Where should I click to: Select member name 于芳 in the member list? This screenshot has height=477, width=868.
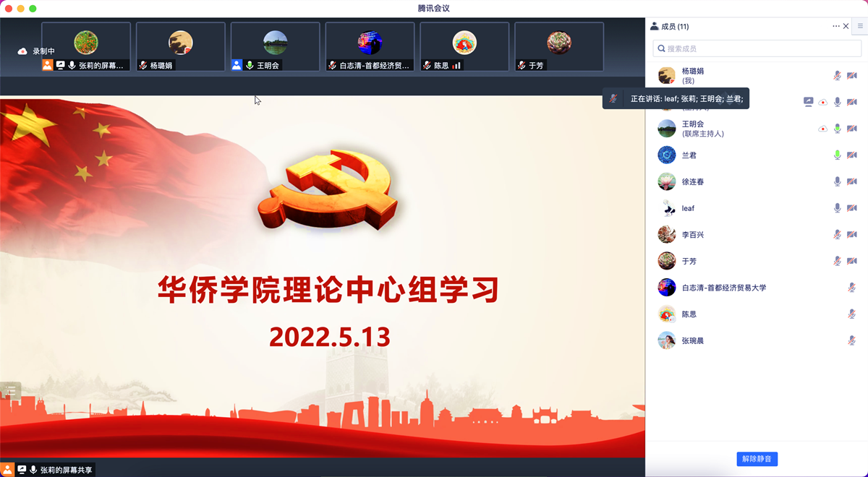click(x=689, y=261)
